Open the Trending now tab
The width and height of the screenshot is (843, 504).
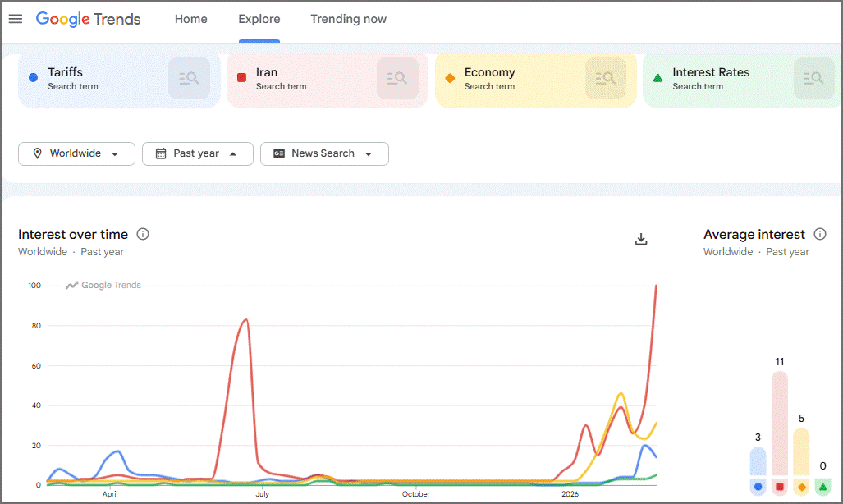coord(348,19)
